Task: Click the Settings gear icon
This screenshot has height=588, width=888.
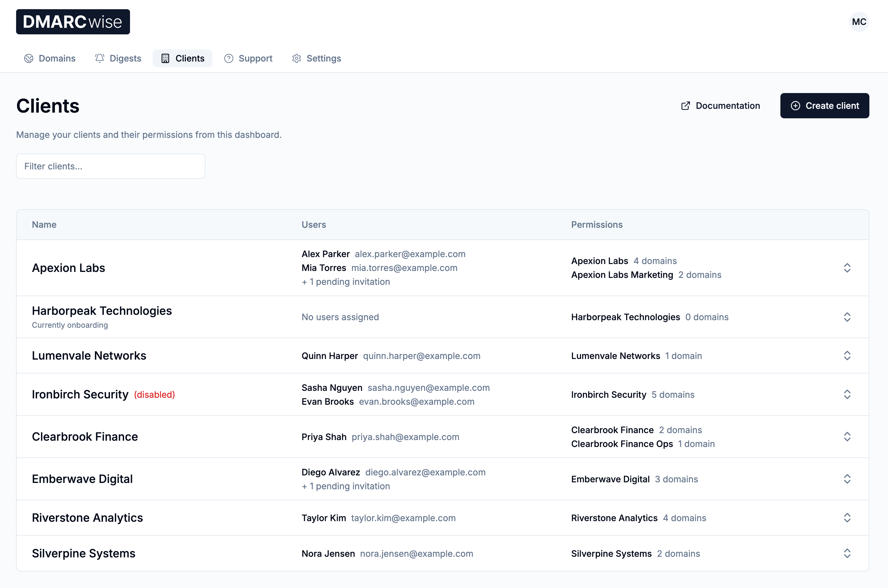Action: click(x=296, y=58)
